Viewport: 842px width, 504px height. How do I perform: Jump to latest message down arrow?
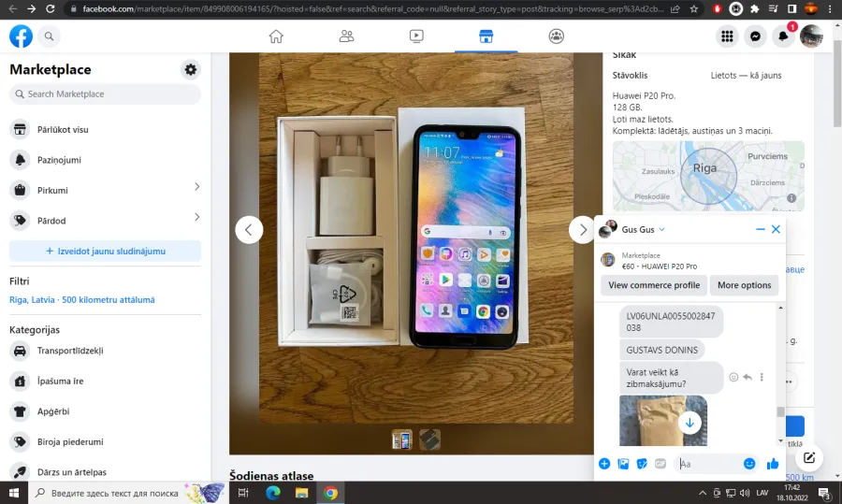(690, 423)
